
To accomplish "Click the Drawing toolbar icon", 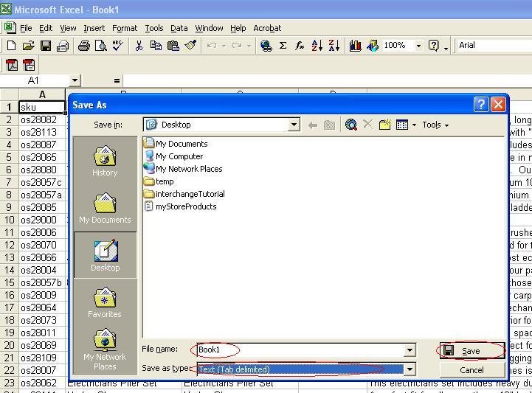I will point(372,46).
